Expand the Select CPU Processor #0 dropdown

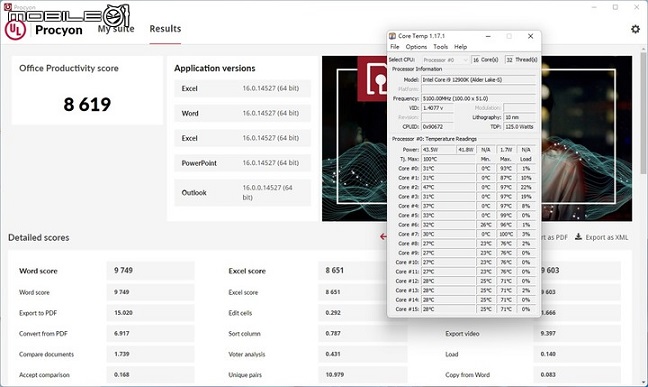[446, 60]
